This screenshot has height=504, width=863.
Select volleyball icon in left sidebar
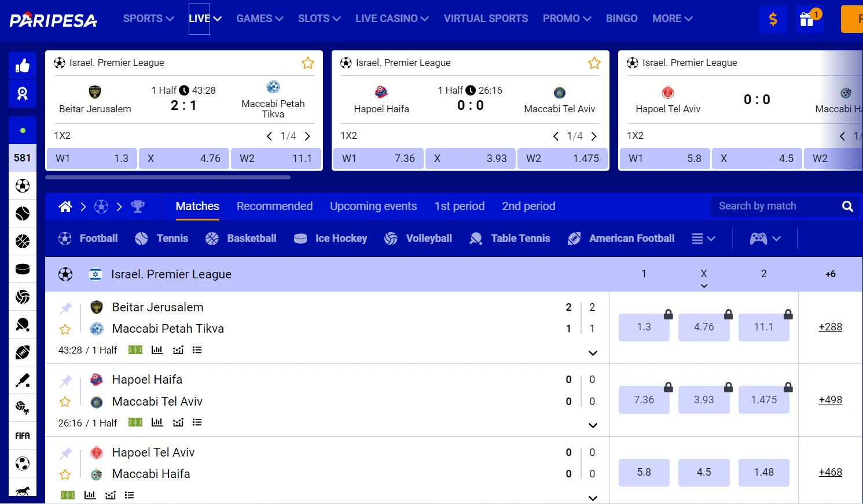click(23, 297)
